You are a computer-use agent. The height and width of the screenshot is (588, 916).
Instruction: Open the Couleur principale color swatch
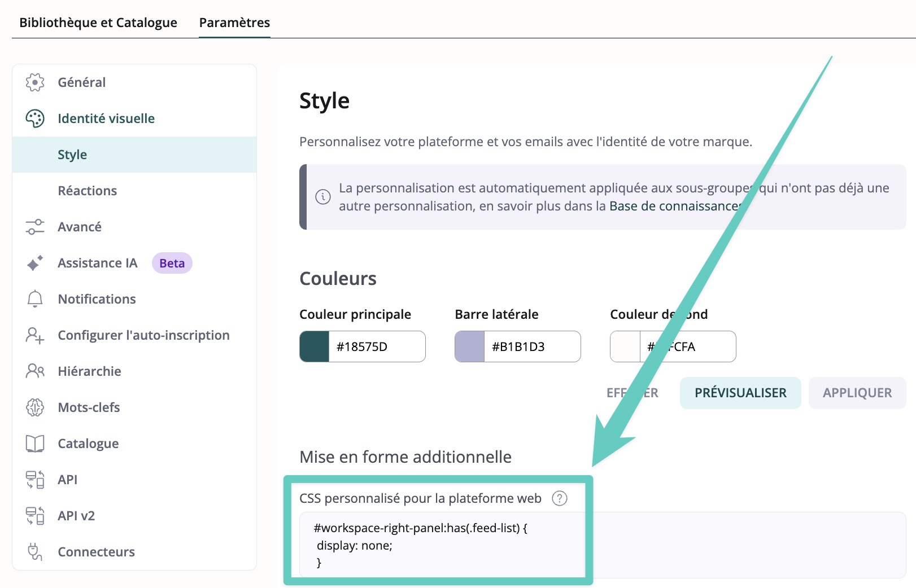tap(315, 346)
